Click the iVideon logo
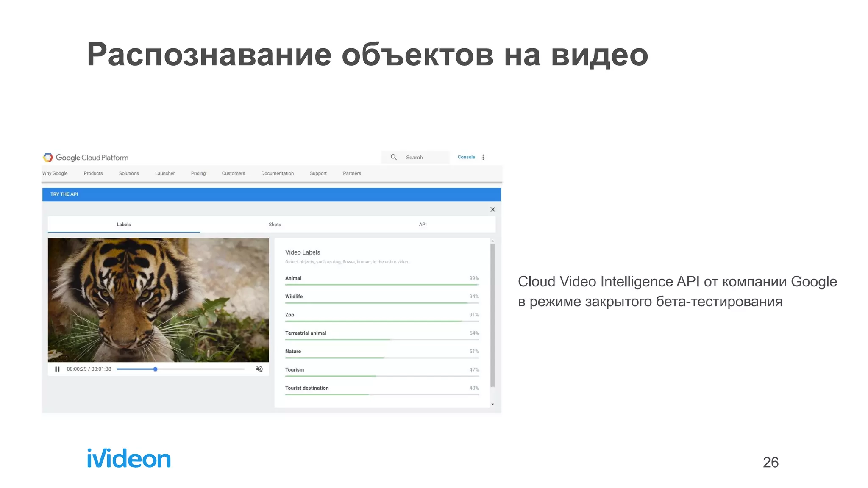This screenshot has width=868, height=488. click(x=129, y=458)
